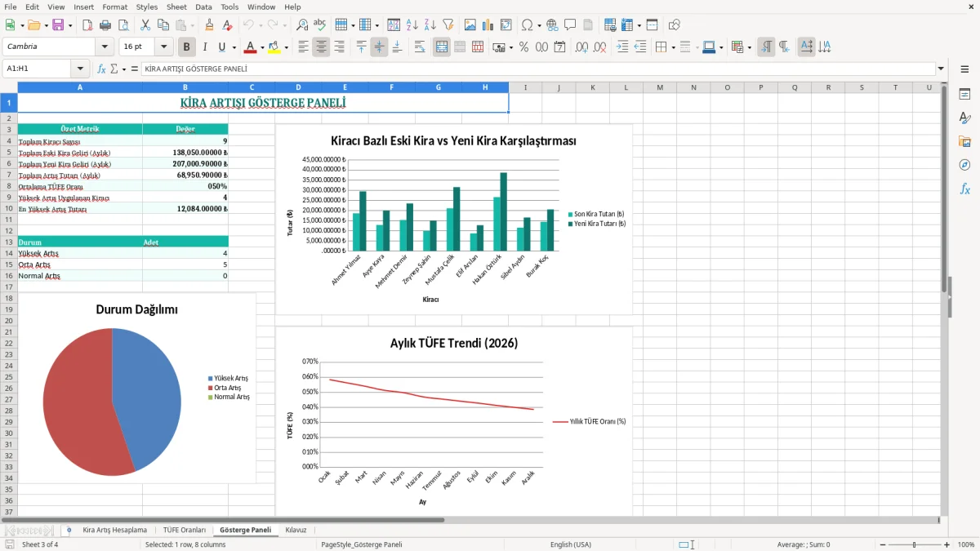
Task: Click the zoom out minus button
Action: (881, 544)
